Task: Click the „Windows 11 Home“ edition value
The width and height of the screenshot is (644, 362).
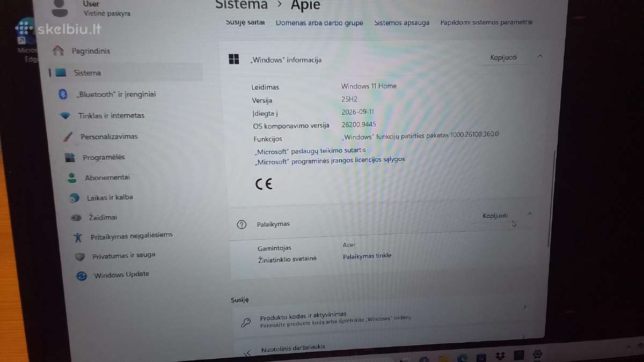Action: tap(369, 86)
